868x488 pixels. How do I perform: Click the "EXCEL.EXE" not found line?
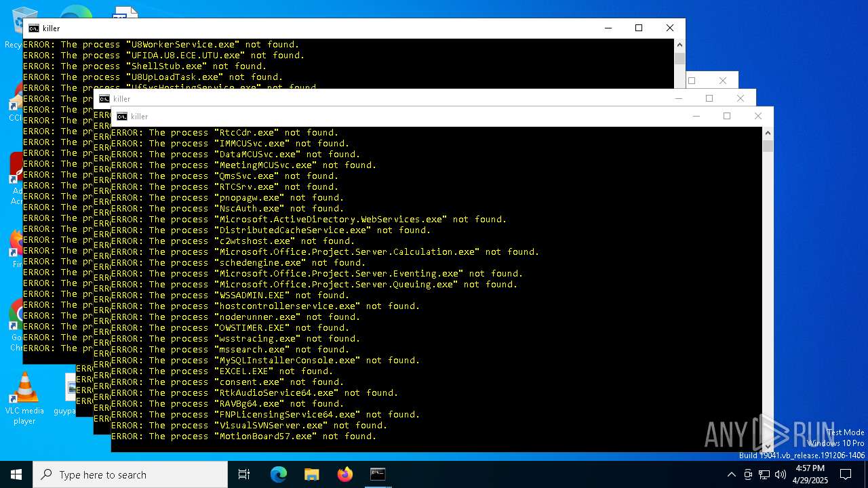click(x=222, y=371)
